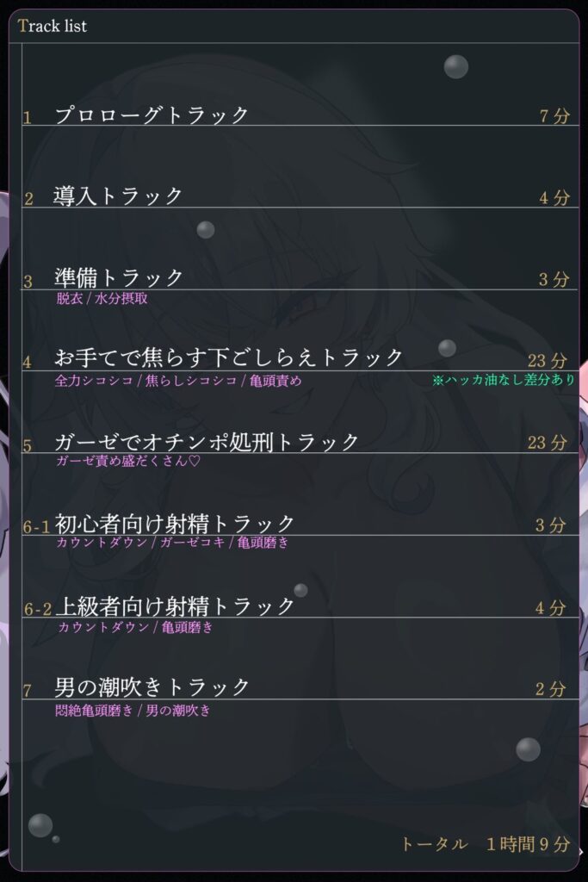The width and height of the screenshot is (588, 882).
Task: Click track 5's 23分 duration
Action: click(548, 443)
